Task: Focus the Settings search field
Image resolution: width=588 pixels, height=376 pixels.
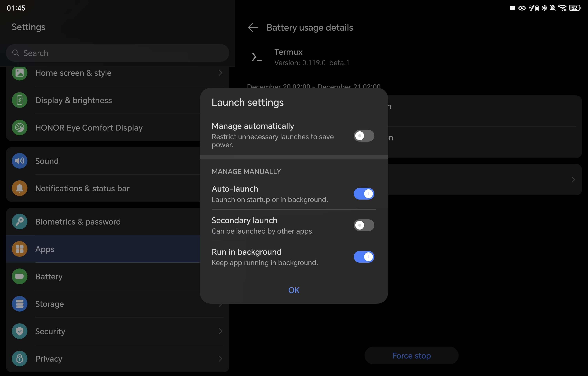Action: pyautogui.click(x=117, y=53)
